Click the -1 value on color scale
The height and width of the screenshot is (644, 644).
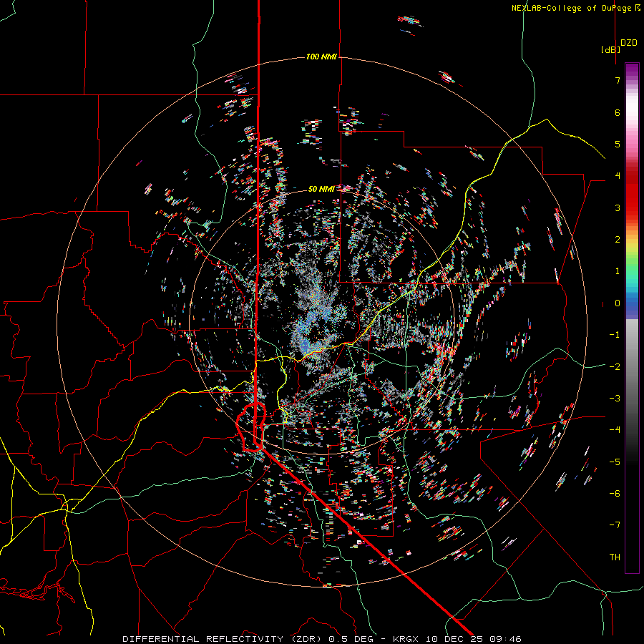coord(615,335)
